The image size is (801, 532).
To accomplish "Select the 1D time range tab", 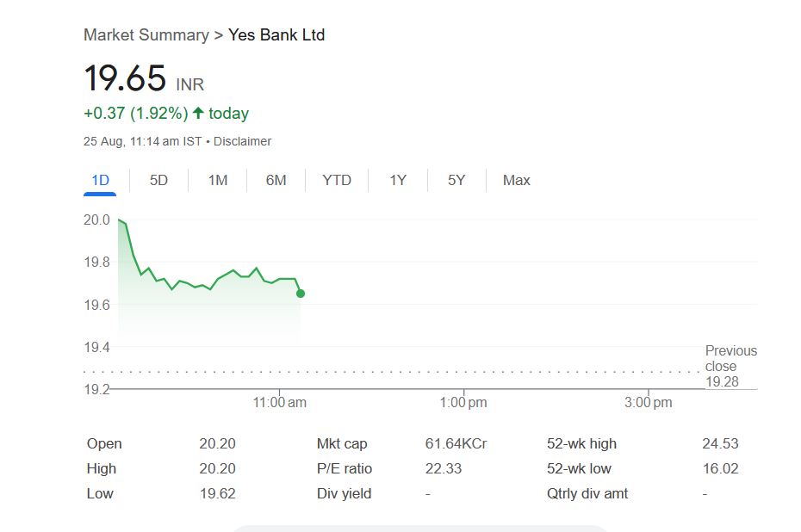I will 101,180.
